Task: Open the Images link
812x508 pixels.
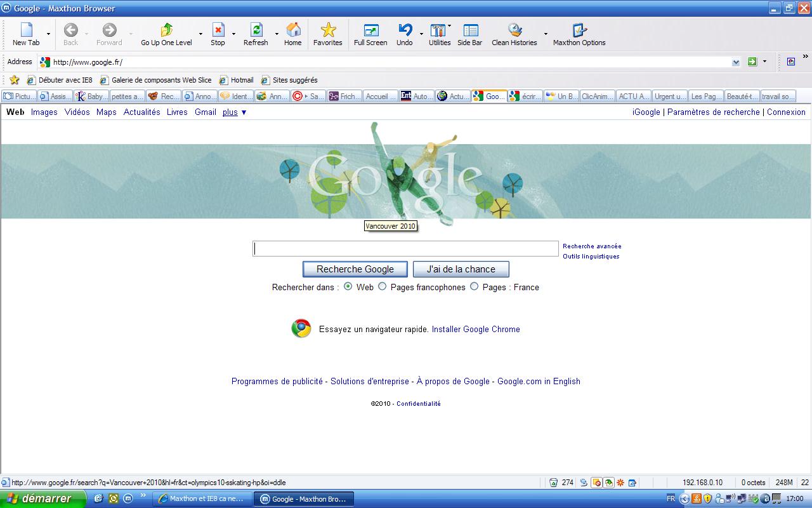Action: pos(44,112)
